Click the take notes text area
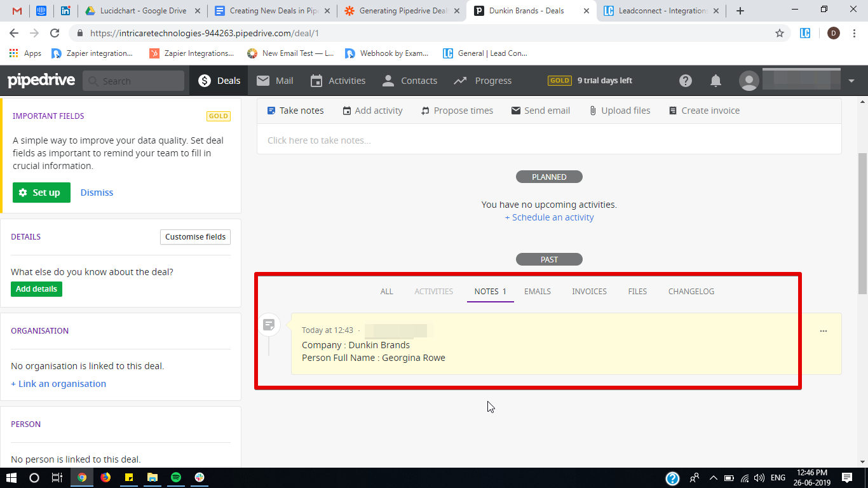The image size is (868, 488). [549, 139]
